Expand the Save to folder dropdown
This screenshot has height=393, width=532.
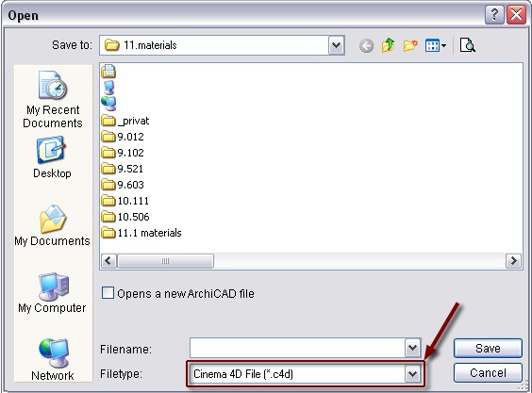(336, 45)
